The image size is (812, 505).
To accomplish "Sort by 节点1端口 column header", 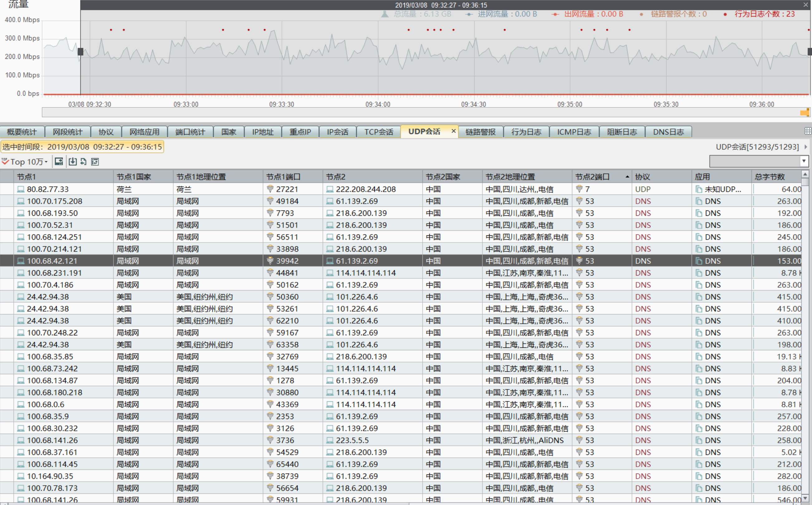I will tap(293, 177).
